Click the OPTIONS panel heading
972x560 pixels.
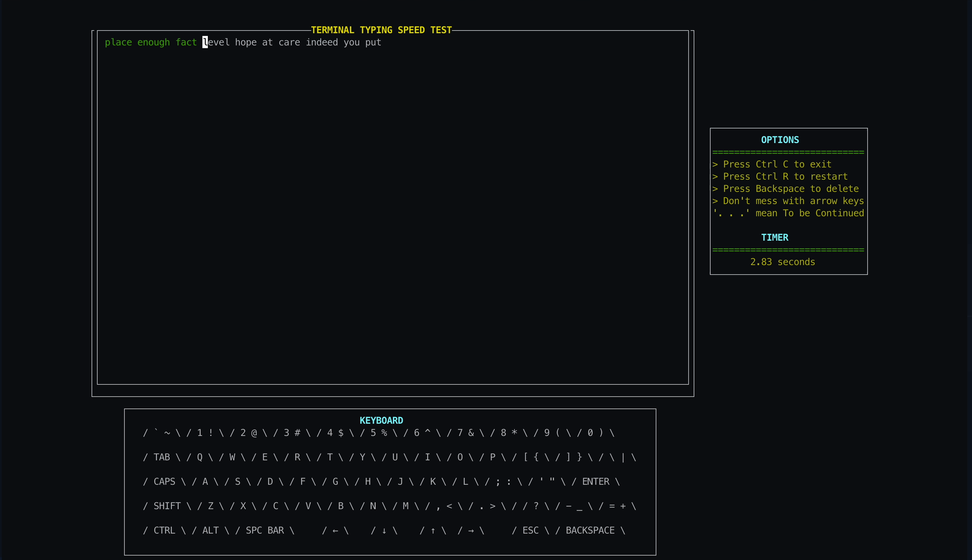point(780,140)
